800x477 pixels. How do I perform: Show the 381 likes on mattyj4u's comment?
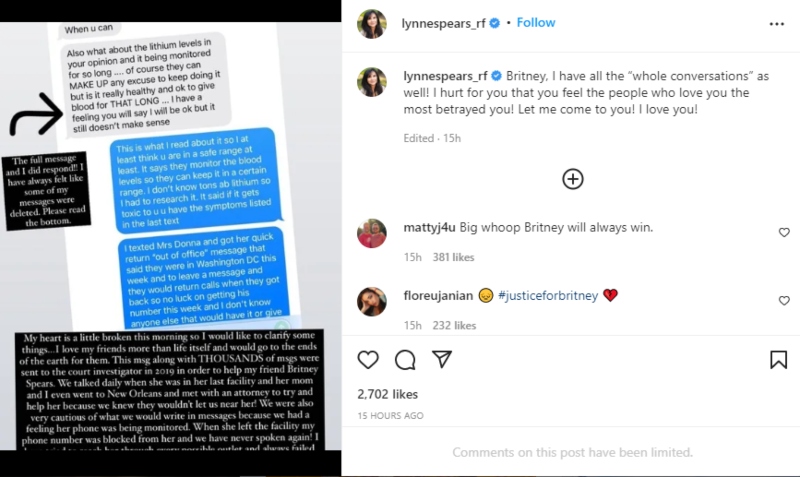(454, 257)
